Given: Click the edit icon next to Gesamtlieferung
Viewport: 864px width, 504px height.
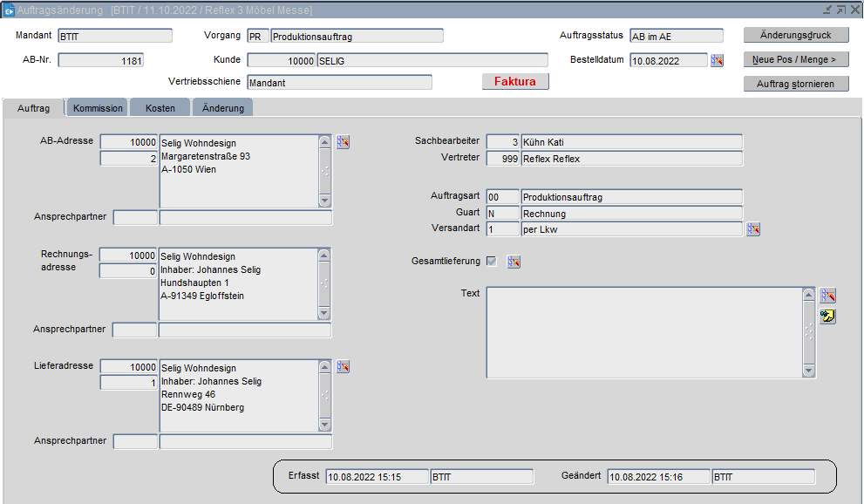Looking at the screenshot, I should (x=514, y=262).
